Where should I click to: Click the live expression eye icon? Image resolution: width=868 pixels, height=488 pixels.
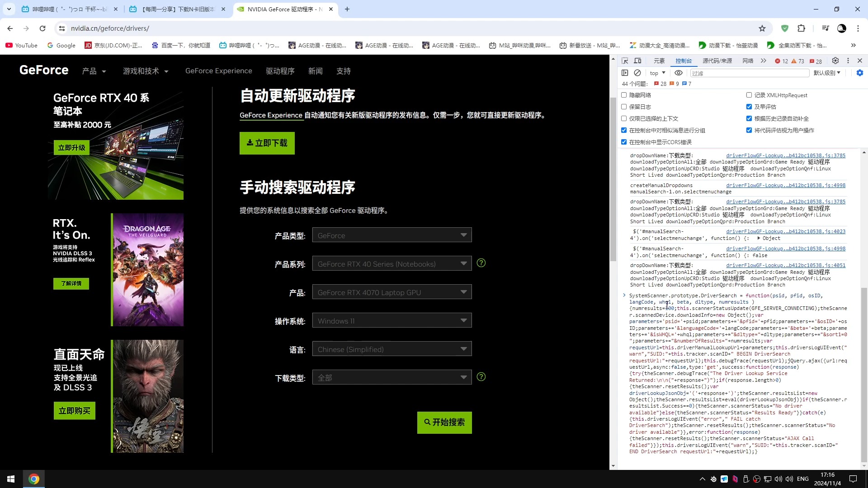[679, 73]
